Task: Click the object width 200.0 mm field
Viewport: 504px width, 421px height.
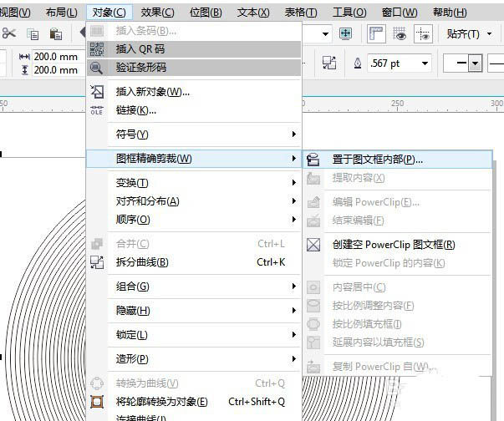Action: click(59, 57)
